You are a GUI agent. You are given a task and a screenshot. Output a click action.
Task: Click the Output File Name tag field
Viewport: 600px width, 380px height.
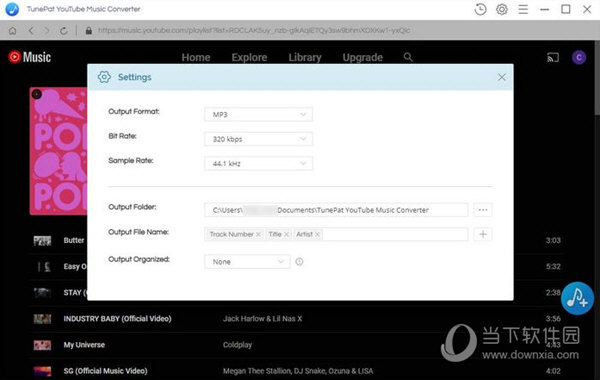tap(336, 234)
